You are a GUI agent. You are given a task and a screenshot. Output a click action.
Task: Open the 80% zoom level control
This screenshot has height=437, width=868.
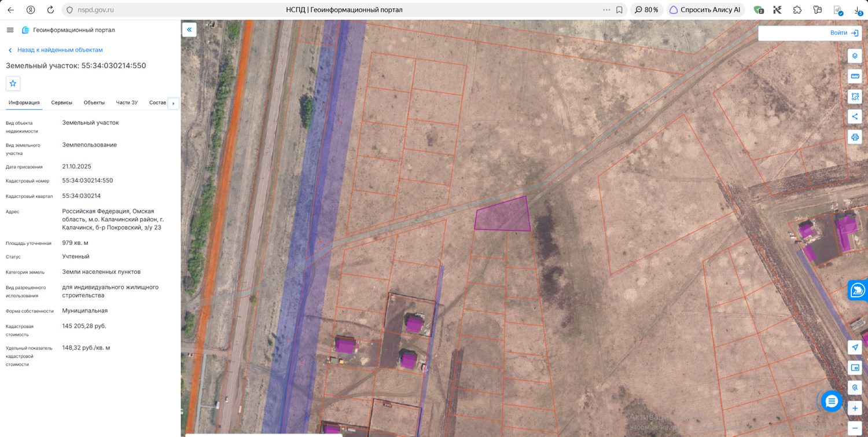pos(646,10)
